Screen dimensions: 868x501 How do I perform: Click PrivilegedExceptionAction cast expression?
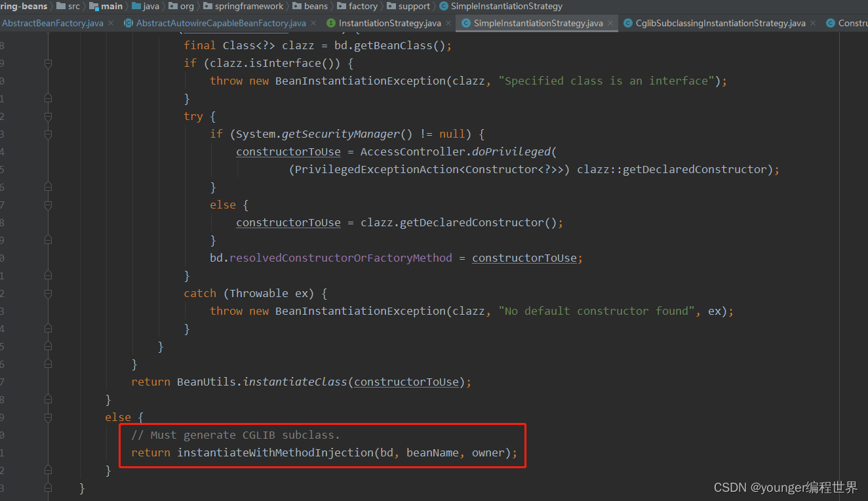tap(429, 169)
